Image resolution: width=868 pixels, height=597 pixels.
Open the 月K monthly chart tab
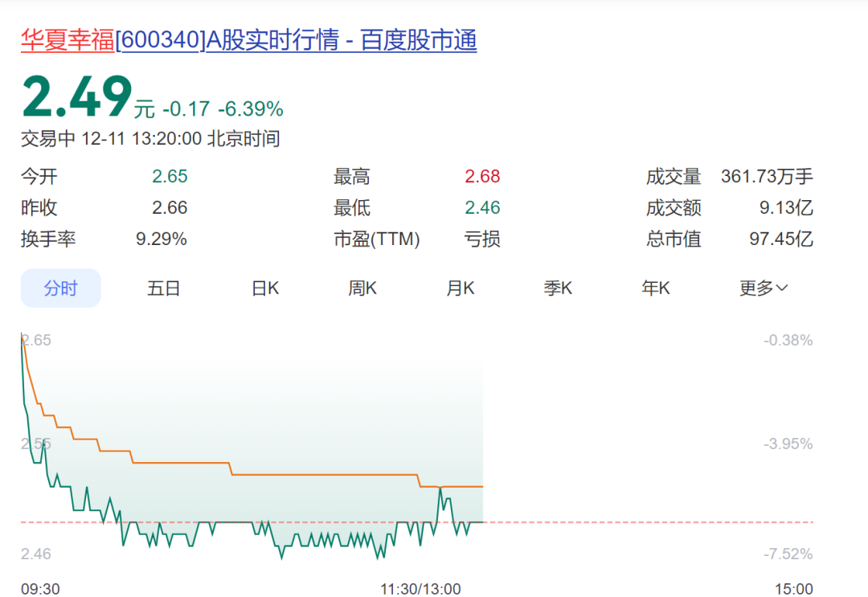(461, 288)
